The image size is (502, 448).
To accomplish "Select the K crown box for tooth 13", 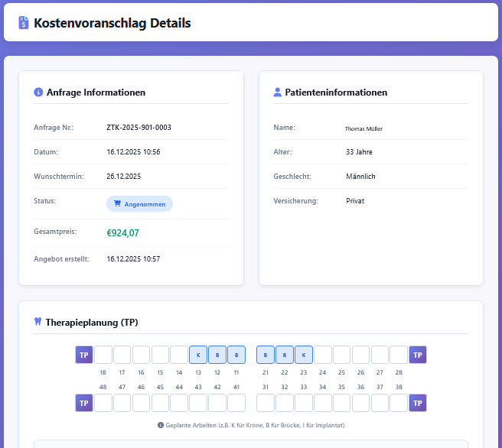I will coord(198,355).
